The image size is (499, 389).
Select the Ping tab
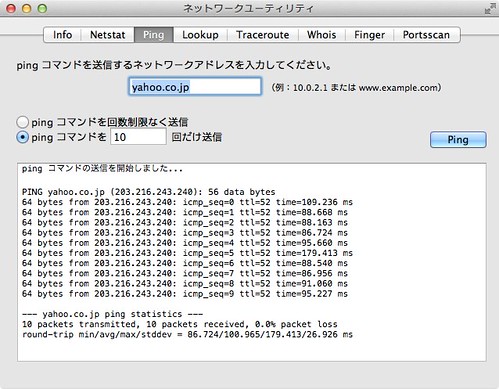point(154,35)
